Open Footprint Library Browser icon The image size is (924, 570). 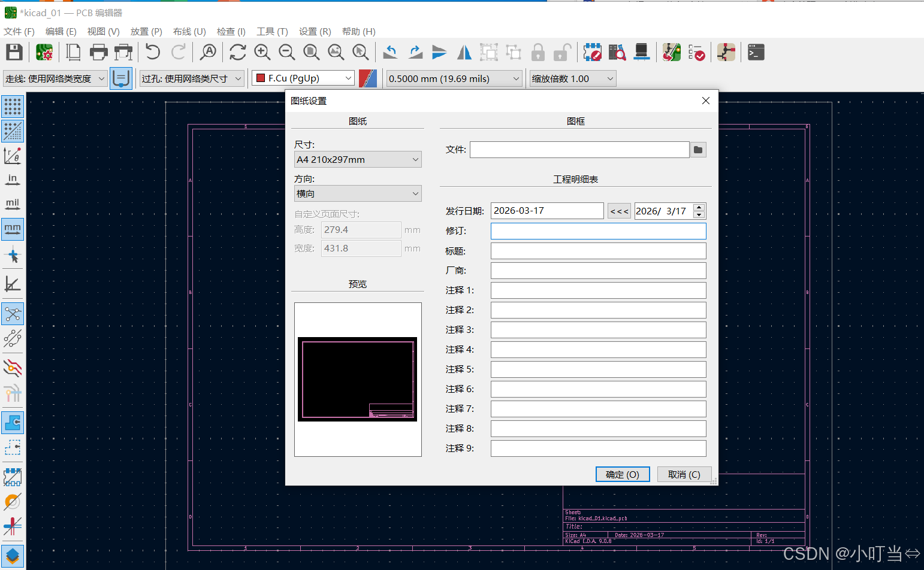(x=617, y=53)
